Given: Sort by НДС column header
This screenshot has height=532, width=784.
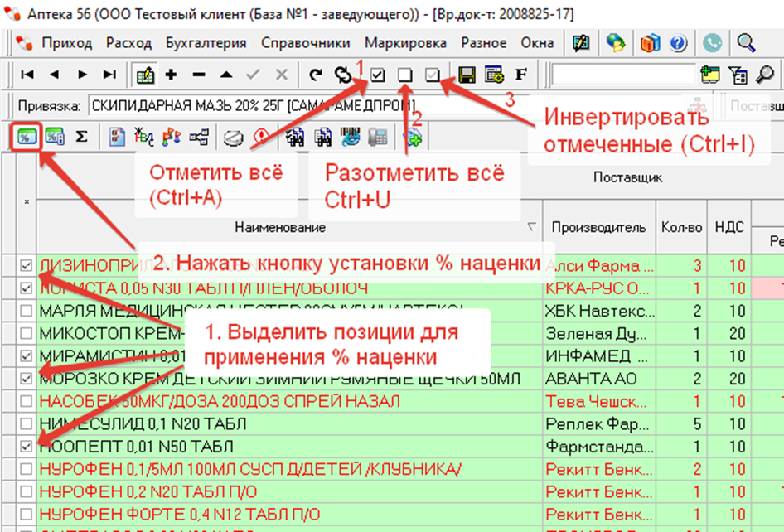Looking at the screenshot, I should click(x=729, y=228).
